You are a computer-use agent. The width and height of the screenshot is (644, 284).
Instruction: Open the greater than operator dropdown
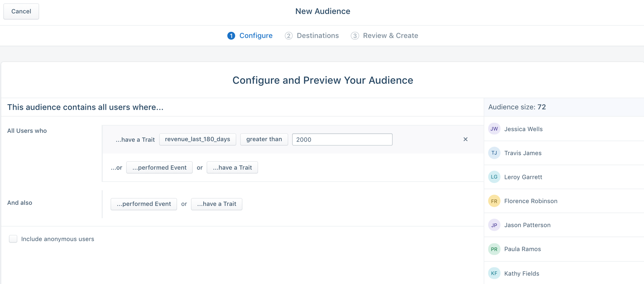pyautogui.click(x=264, y=139)
